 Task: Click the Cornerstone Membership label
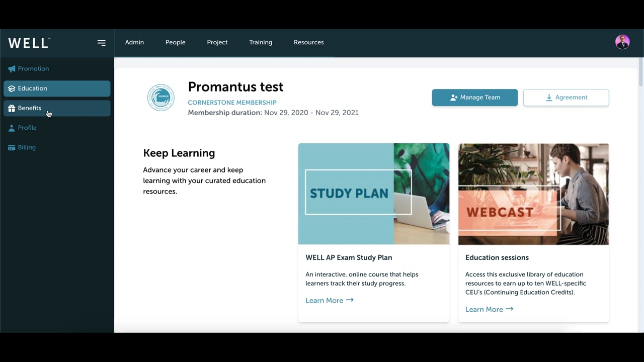(232, 103)
